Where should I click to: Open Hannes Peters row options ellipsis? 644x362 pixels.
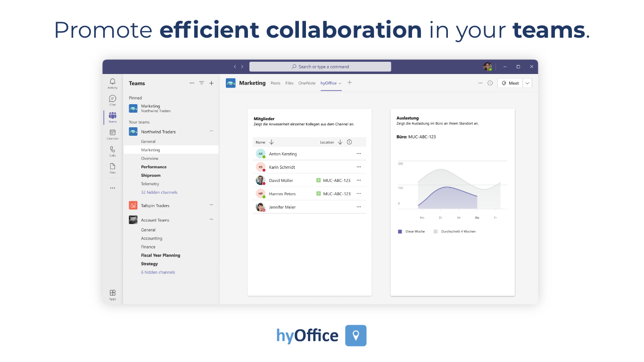coord(358,193)
